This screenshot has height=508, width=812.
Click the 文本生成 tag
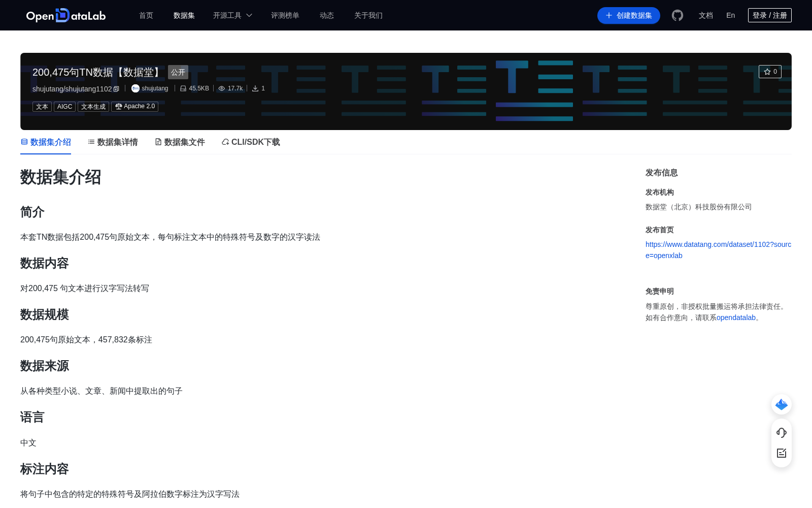(x=93, y=107)
